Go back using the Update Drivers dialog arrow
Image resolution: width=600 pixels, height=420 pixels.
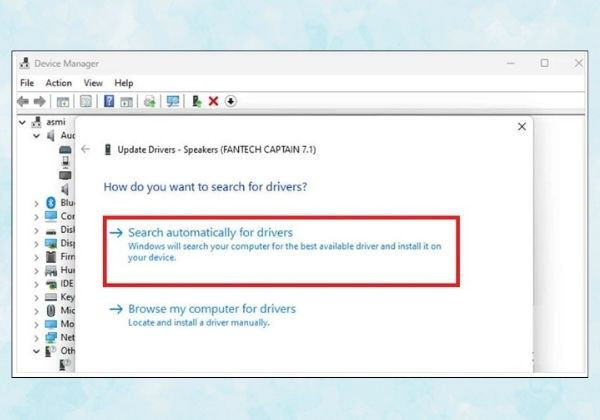pos(85,149)
